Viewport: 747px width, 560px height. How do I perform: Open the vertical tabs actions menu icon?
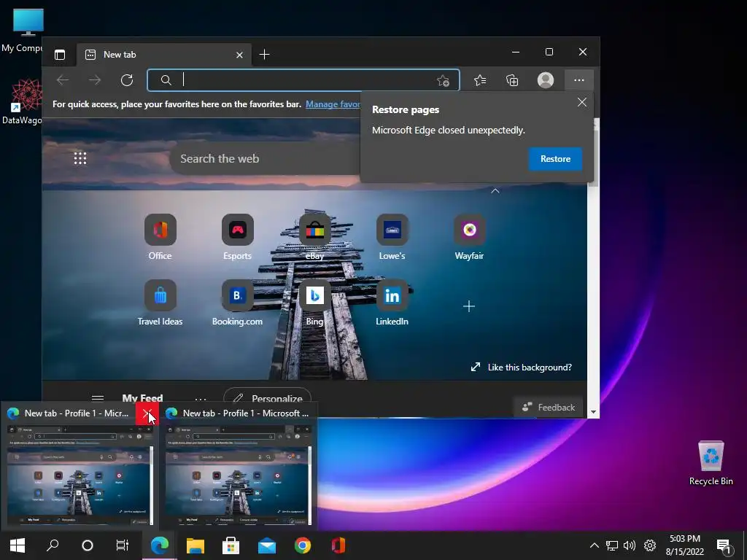pyautogui.click(x=60, y=55)
